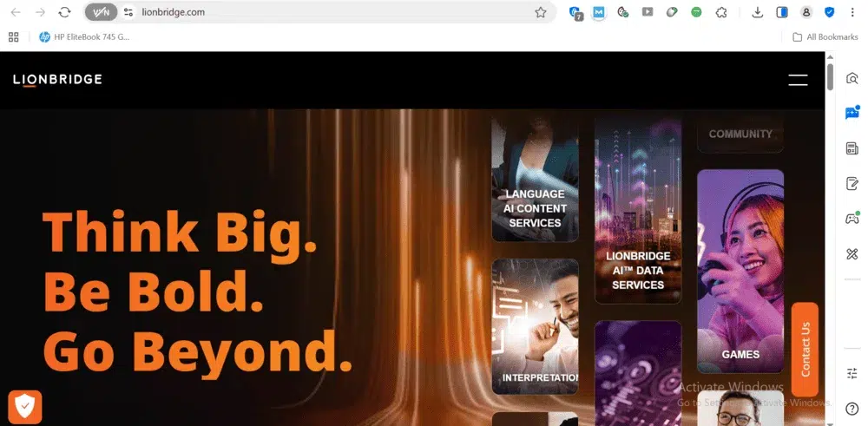The image size is (868, 426).
Task: Open the green circle extension icon
Action: pyautogui.click(x=696, y=12)
